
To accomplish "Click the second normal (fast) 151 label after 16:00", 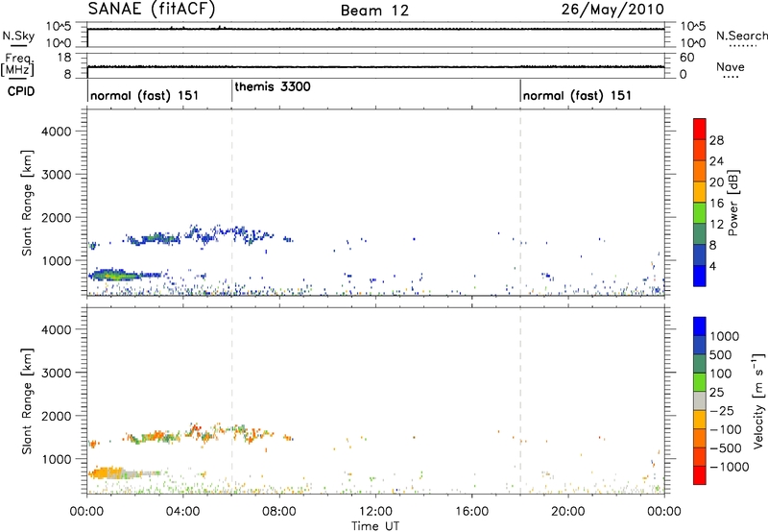I will [x=577, y=95].
